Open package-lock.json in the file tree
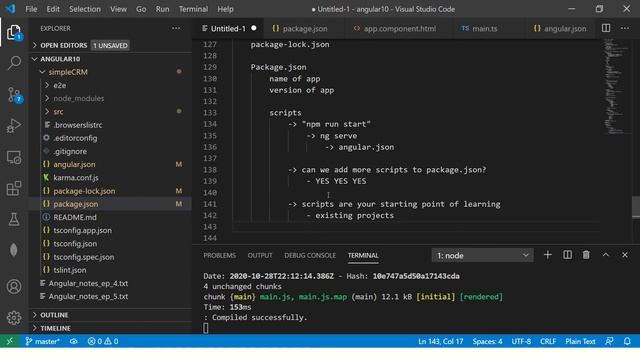This screenshot has width=640, height=360. coord(84,191)
